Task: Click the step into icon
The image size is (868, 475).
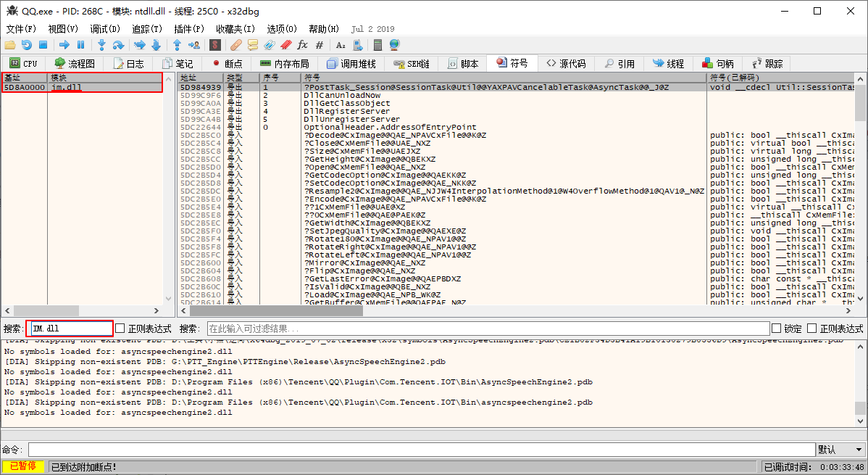Action: pos(101,45)
